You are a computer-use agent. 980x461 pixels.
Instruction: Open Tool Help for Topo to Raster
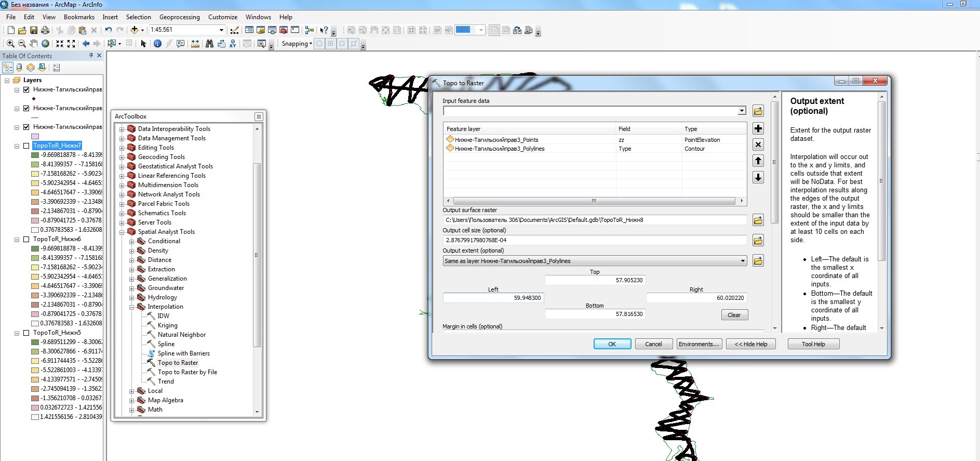[x=813, y=344]
